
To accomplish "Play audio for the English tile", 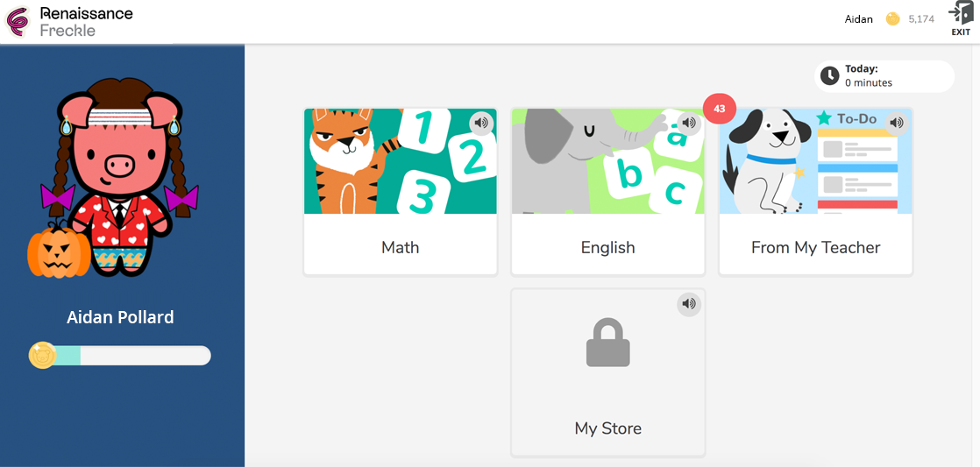I will [688, 123].
